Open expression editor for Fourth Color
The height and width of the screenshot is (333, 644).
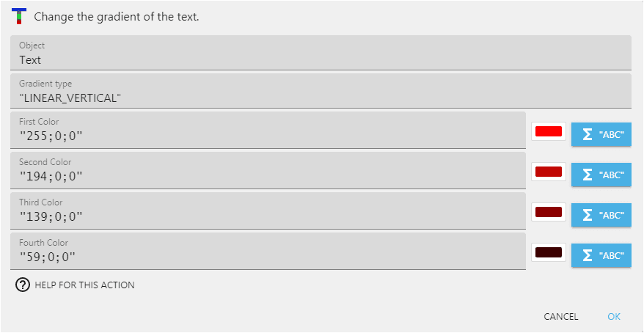601,255
